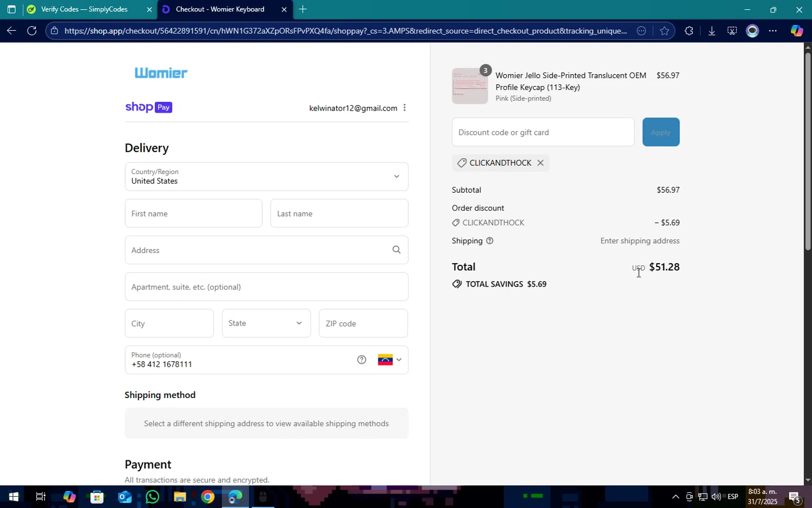Switch to Microsoft Edge taskbar icon
Screen dimensions: 812x508
(235, 497)
